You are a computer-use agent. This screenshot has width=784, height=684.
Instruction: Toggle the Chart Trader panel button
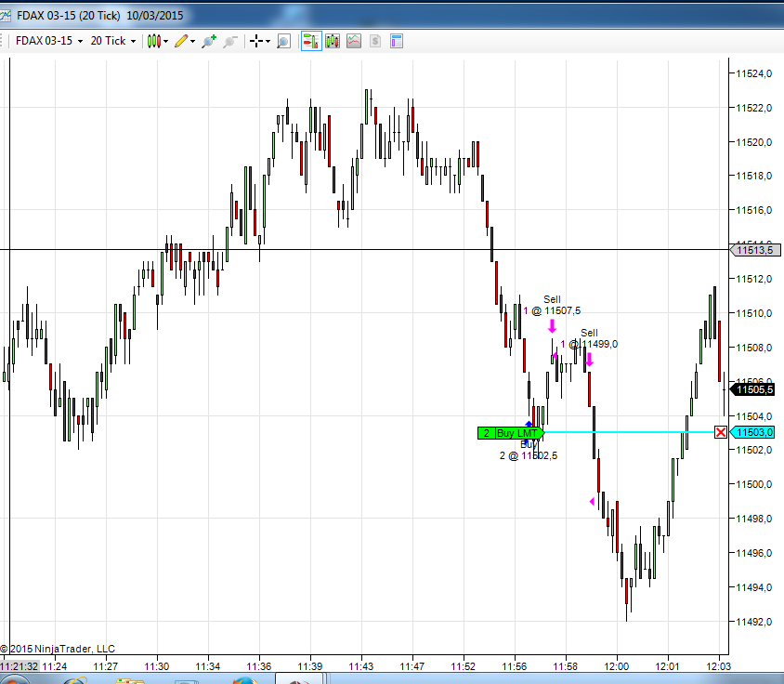(311, 41)
